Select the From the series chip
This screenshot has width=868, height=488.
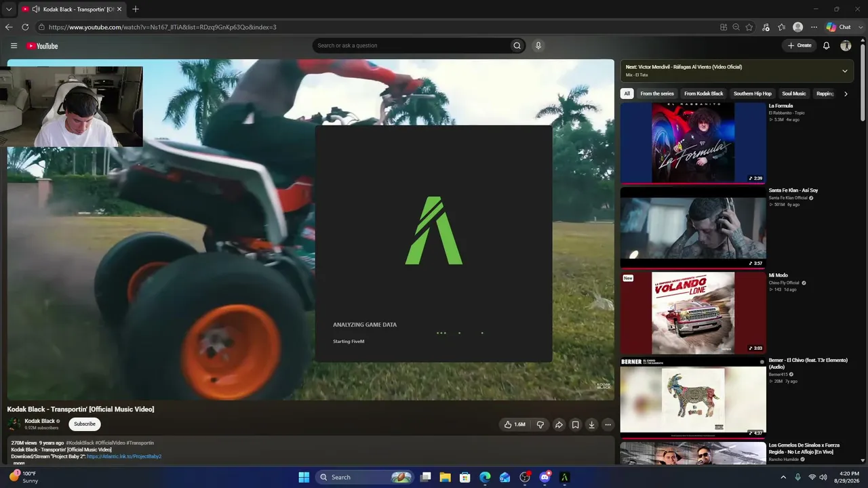click(x=657, y=94)
